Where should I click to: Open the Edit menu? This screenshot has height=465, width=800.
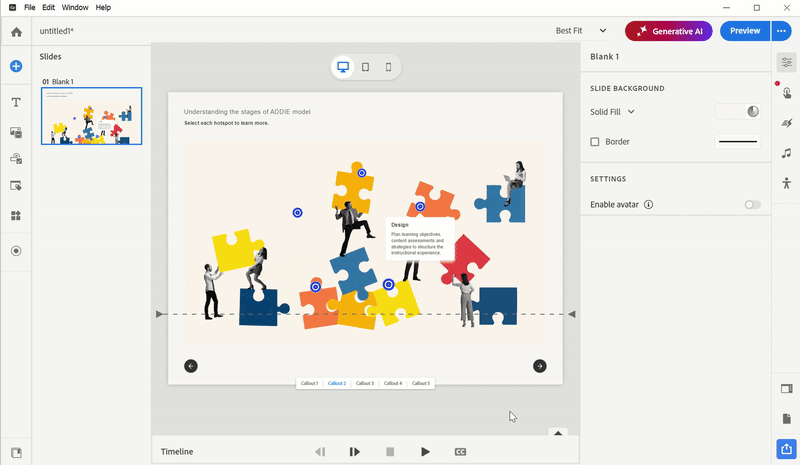(48, 7)
